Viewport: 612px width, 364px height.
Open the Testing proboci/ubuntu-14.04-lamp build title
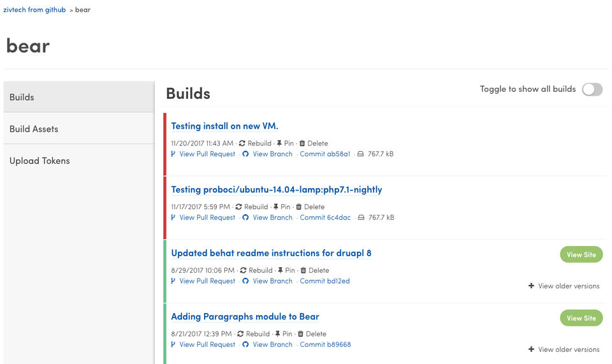pyautogui.click(x=277, y=190)
